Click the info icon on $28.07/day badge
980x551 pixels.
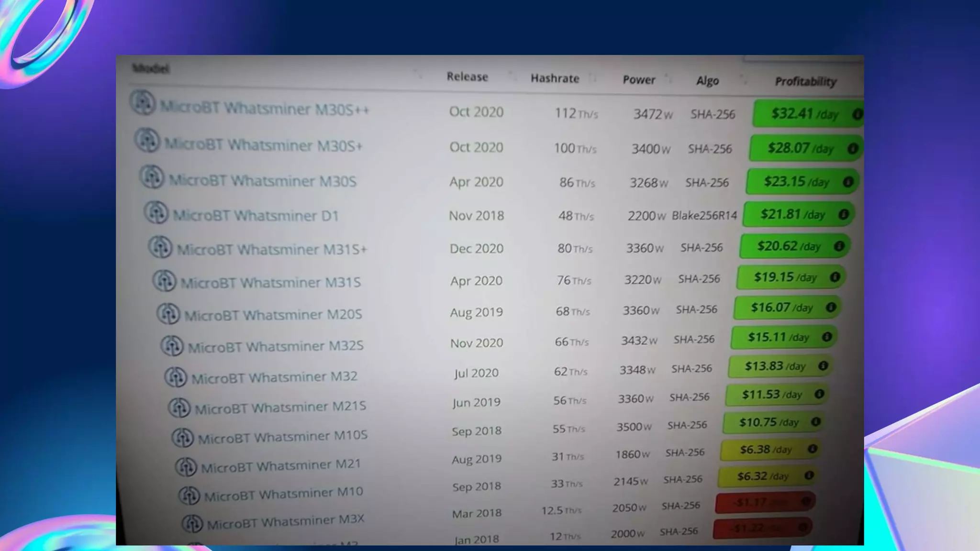click(x=852, y=149)
